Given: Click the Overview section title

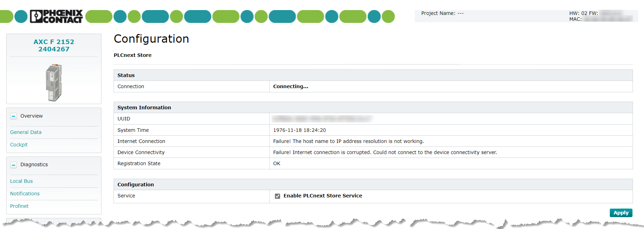Looking at the screenshot, I should [32, 116].
